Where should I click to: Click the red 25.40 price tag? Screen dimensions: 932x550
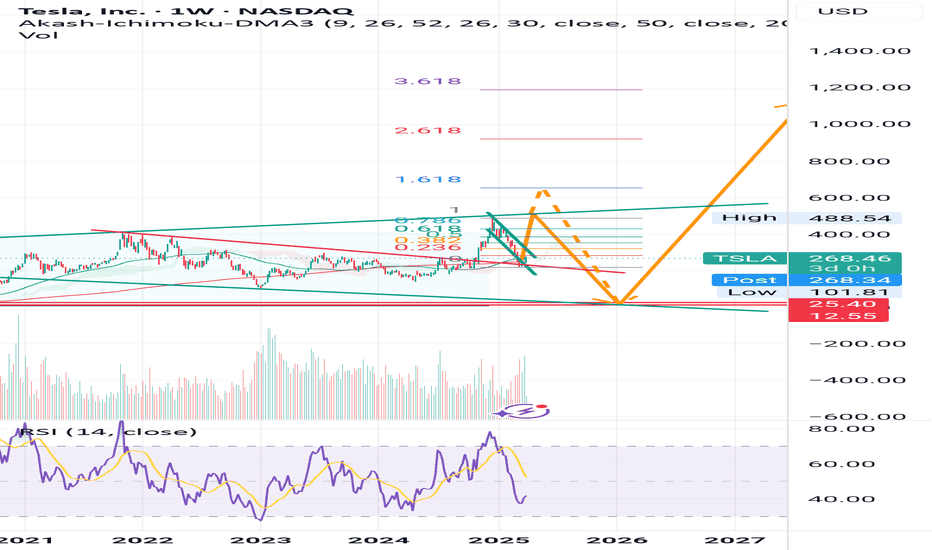pyautogui.click(x=838, y=304)
